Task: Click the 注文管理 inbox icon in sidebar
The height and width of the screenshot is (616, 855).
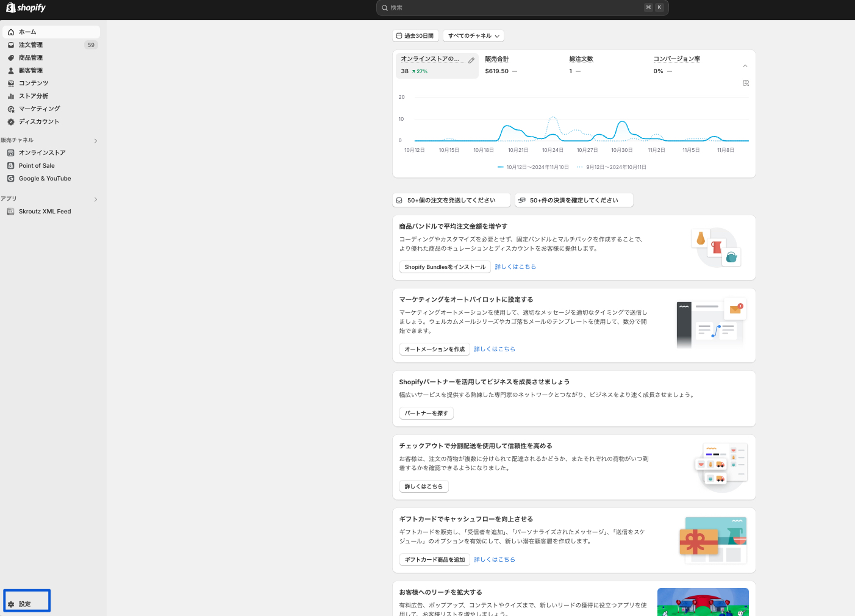Action: (x=11, y=45)
